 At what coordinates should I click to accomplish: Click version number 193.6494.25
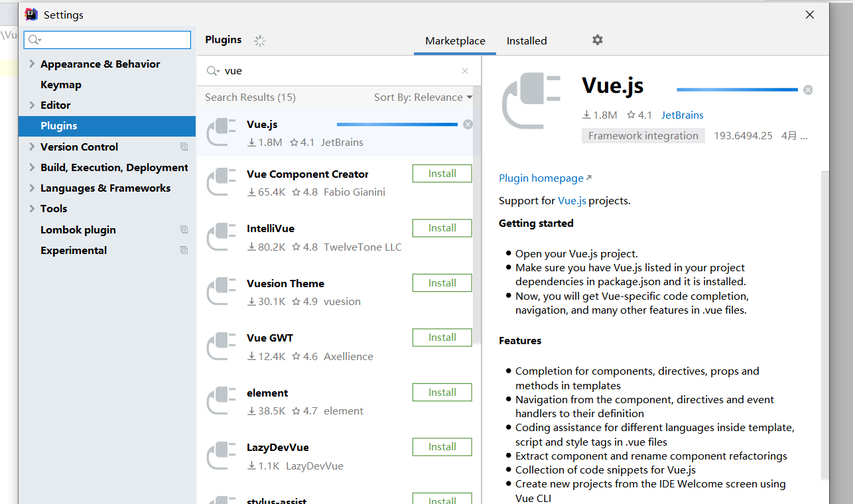click(743, 135)
